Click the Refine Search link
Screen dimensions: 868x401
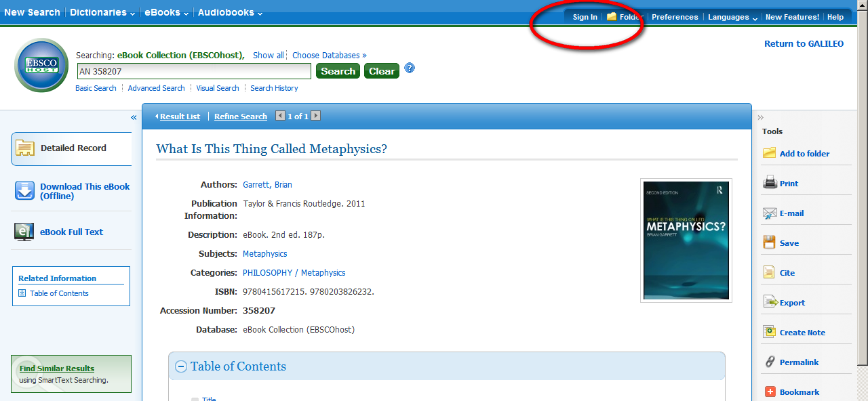241,117
